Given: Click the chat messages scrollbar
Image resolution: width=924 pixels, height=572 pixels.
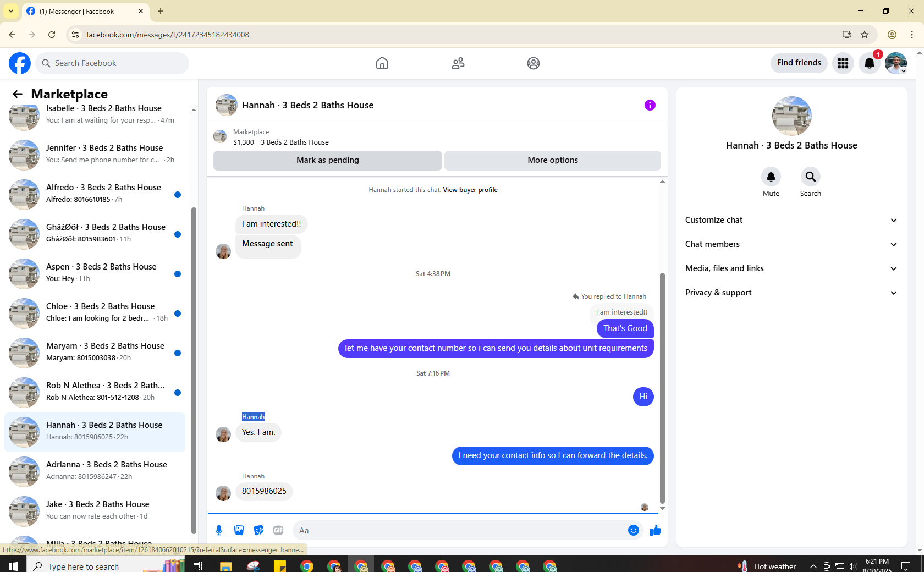Looking at the screenshot, I should point(662,388).
